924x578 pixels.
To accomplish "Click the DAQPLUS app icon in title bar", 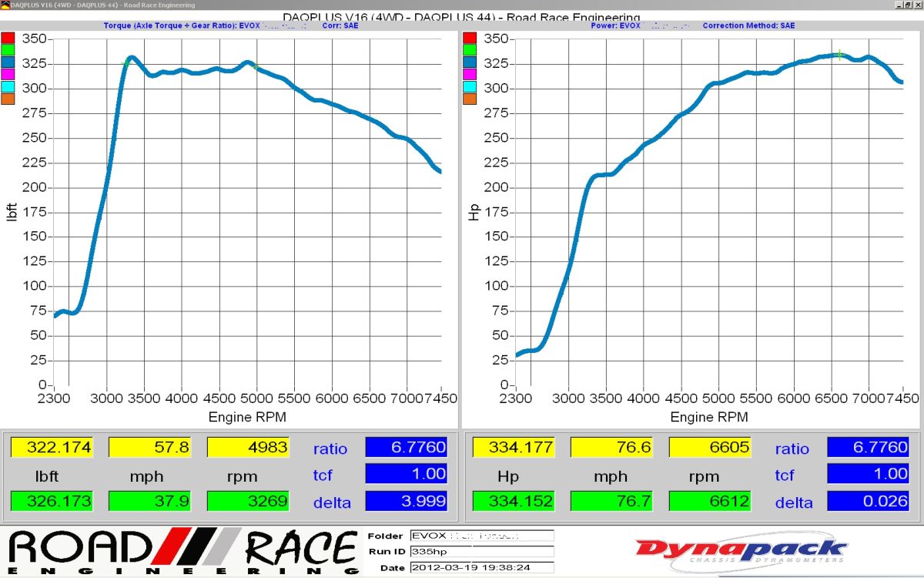I will tap(5, 5).
